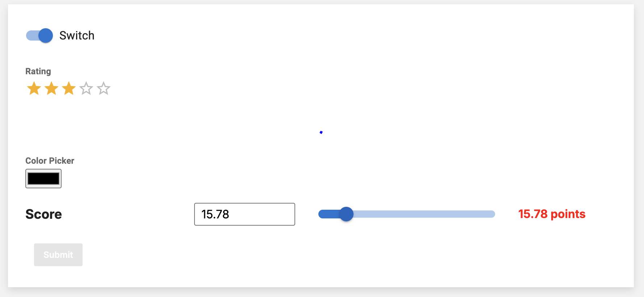Click the third filled star

[x=69, y=88]
